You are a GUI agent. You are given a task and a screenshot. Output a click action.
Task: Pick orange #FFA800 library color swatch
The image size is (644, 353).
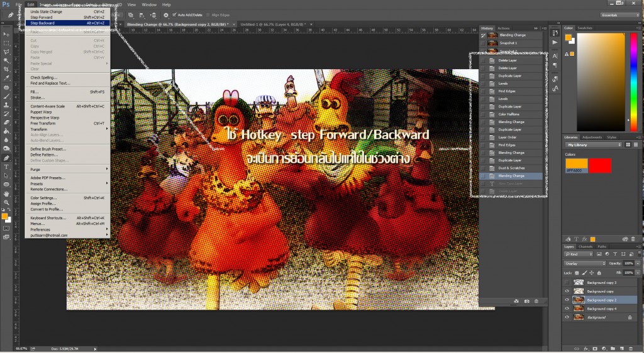(576, 166)
